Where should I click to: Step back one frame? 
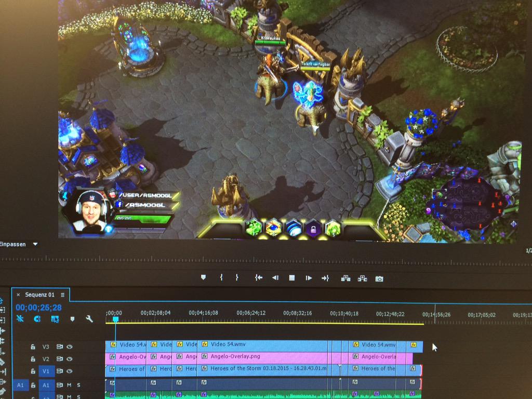tap(275, 278)
